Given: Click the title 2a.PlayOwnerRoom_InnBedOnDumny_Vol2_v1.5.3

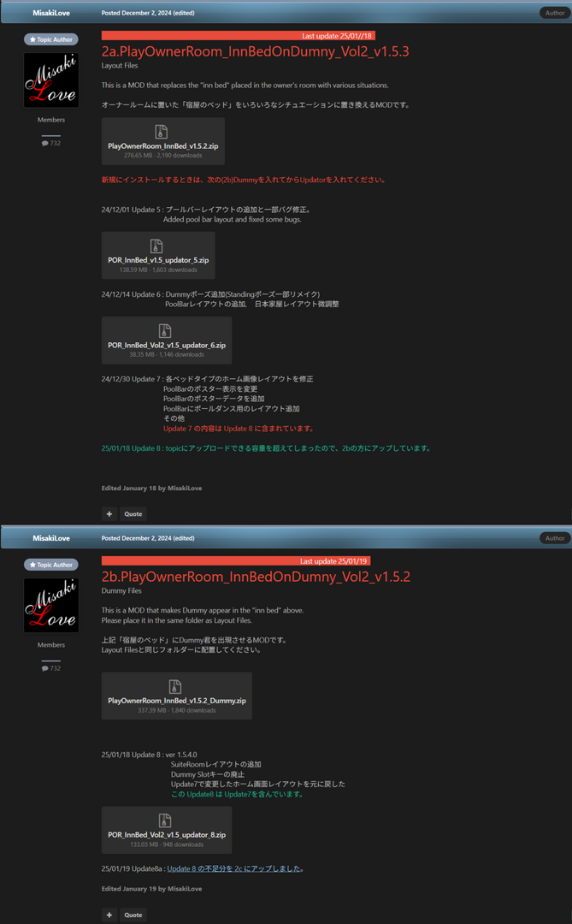Looking at the screenshot, I should (x=255, y=51).
